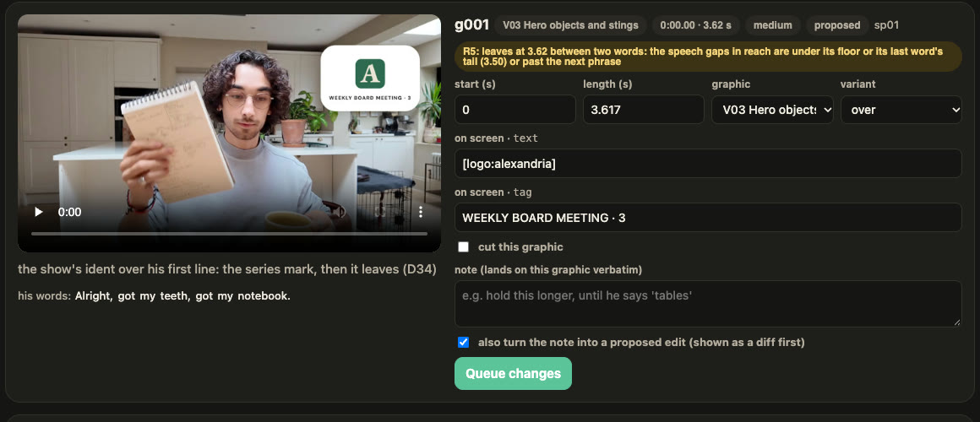Click the 'show's ident over his first line' description
Viewport: 980px width, 422px height.
pos(227,269)
